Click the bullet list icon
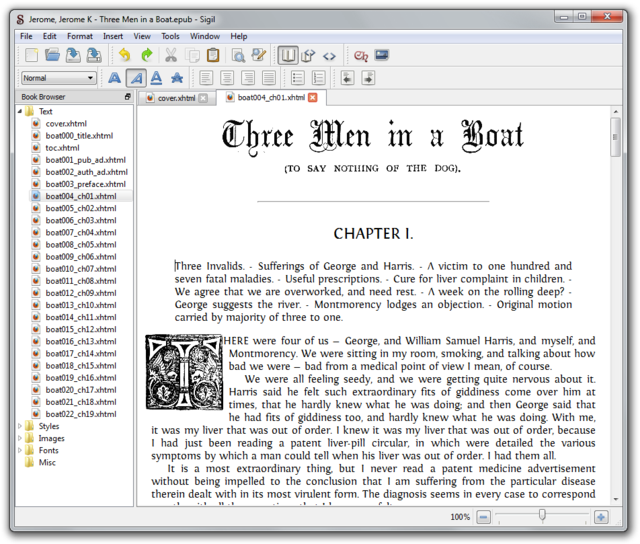Screen dimensions: 640x544 tap(297, 78)
